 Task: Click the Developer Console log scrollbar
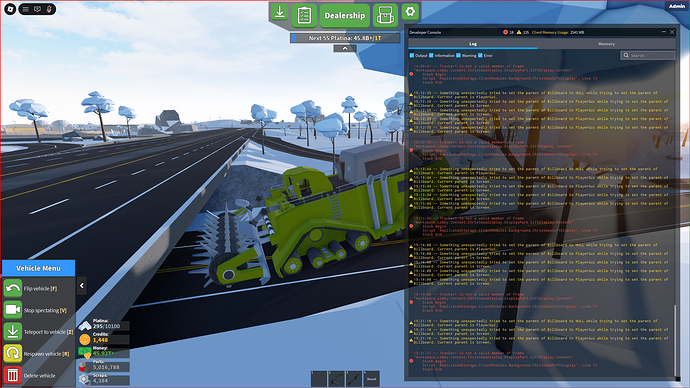pos(675,339)
